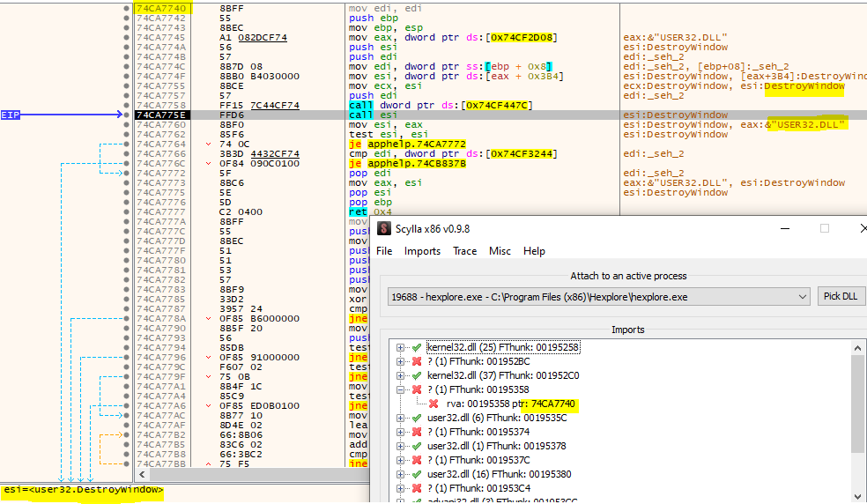The width and height of the screenshot is (867, 504).
Task: Open the Help menu in Scylla
Action: 534,251
